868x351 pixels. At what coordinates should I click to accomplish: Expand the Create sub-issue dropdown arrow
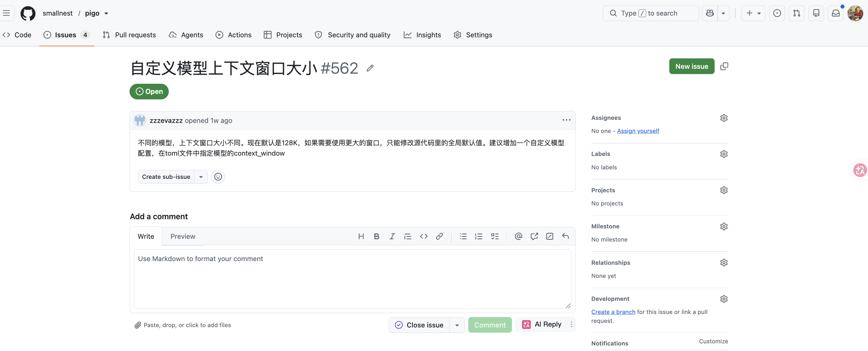[x=201, y=177]
